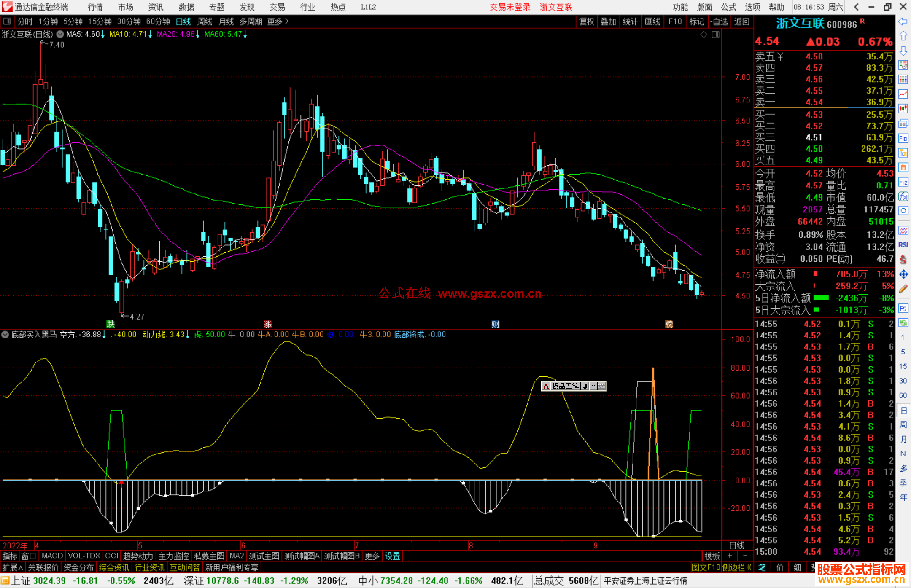Switch to the 笔 tick tab
This screenshot has width=911, height=588.
tap(762, 567)
